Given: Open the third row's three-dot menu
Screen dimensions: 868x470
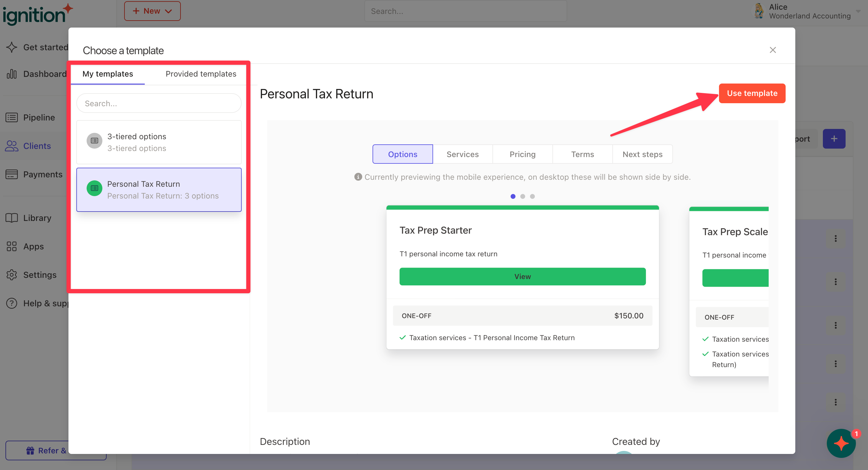Looking at the screenshot, I should [836, 325].
